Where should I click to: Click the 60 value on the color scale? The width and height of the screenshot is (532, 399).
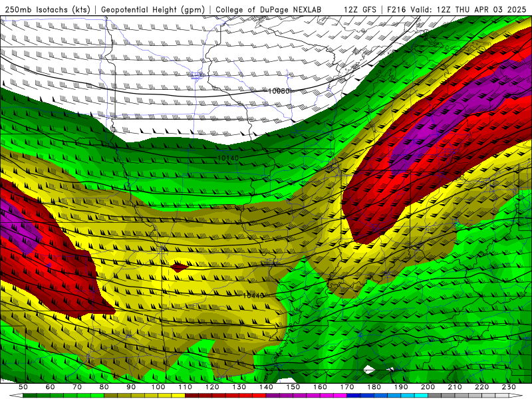tap(50, 387)
